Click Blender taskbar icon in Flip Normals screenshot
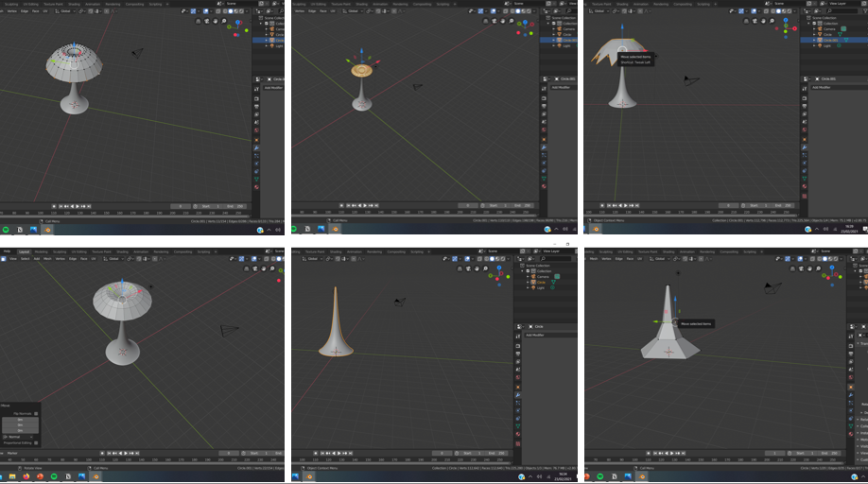868x484 pixels. pos(95,476)
